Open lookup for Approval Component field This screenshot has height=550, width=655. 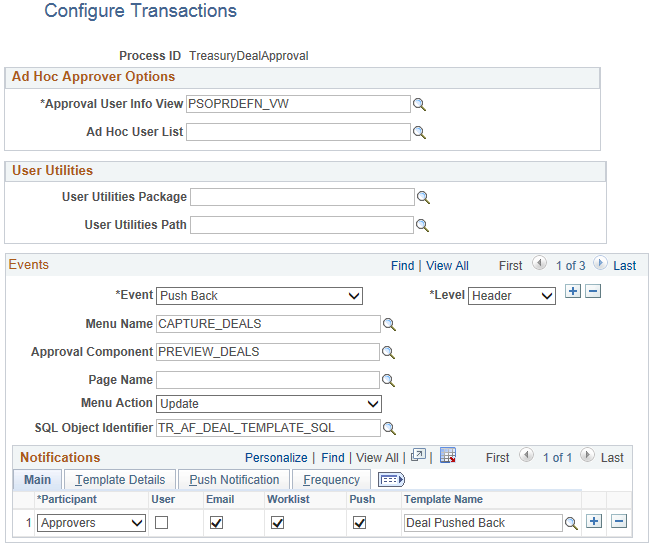388,352
